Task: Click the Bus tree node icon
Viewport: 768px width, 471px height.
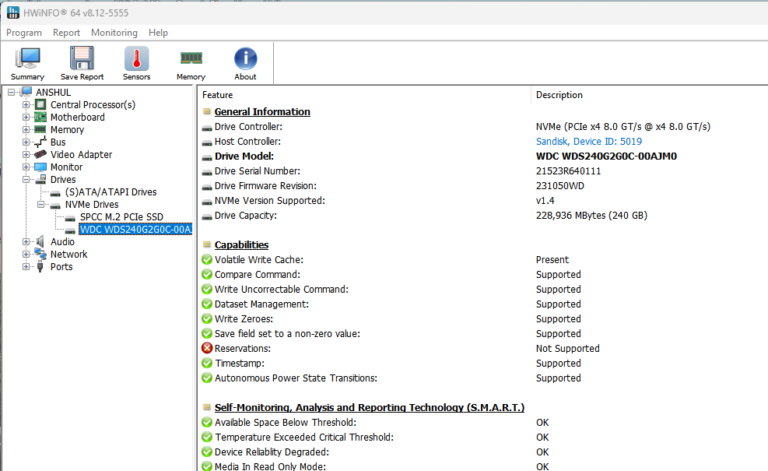Action: point(40,142)
